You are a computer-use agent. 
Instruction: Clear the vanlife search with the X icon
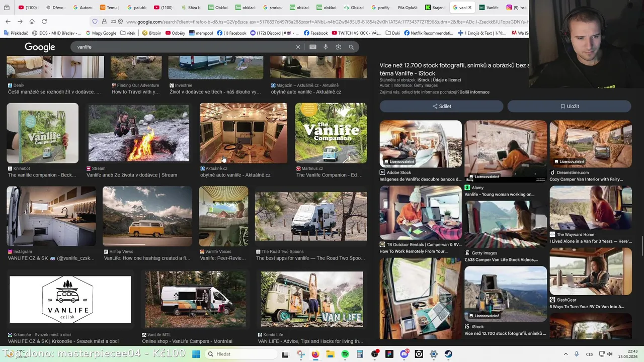(298, 47)
